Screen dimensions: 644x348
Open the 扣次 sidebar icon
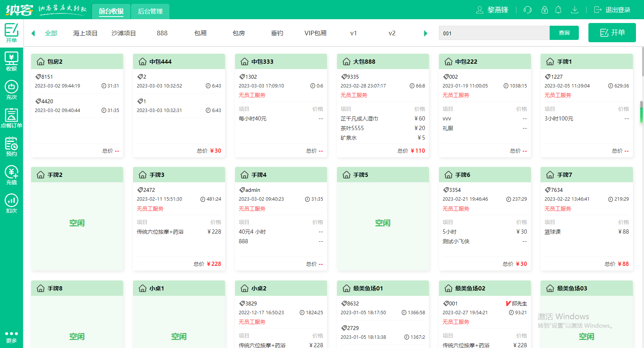(11, 203)
